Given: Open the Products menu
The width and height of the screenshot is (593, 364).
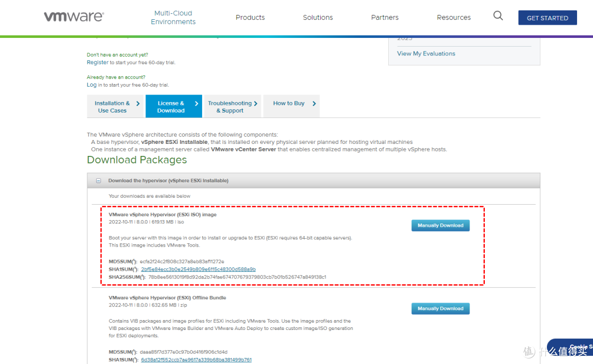Looking at the screenshot, I should click(x=250, y=18).
